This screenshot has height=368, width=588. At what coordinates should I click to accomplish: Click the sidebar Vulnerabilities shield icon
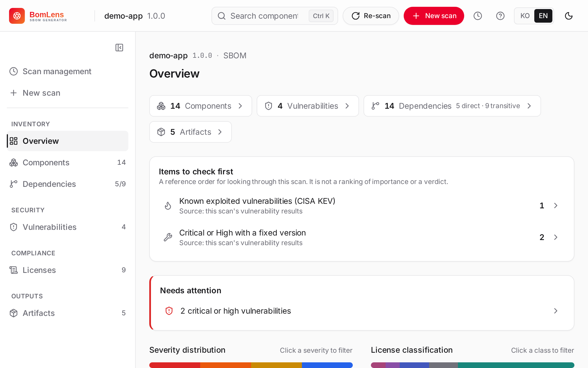(14, 227)
